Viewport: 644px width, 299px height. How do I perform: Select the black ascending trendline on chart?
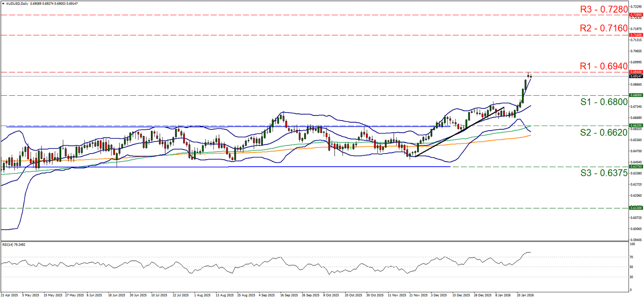(x=460, y=132)
